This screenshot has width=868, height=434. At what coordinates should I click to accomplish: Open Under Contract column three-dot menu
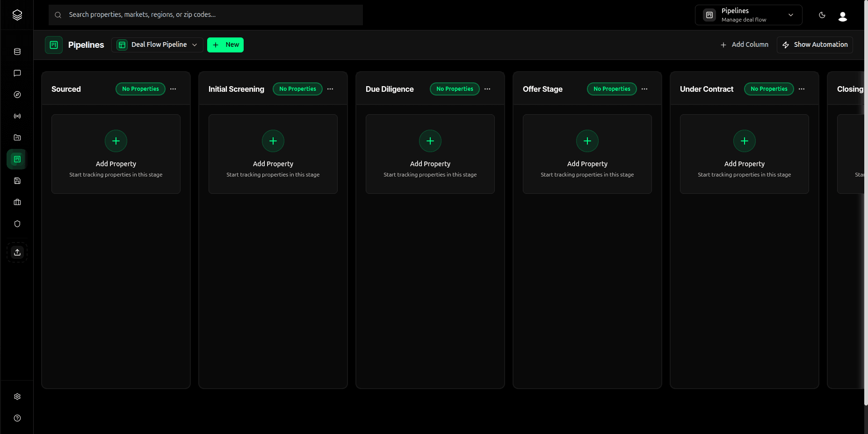[802, 89]
